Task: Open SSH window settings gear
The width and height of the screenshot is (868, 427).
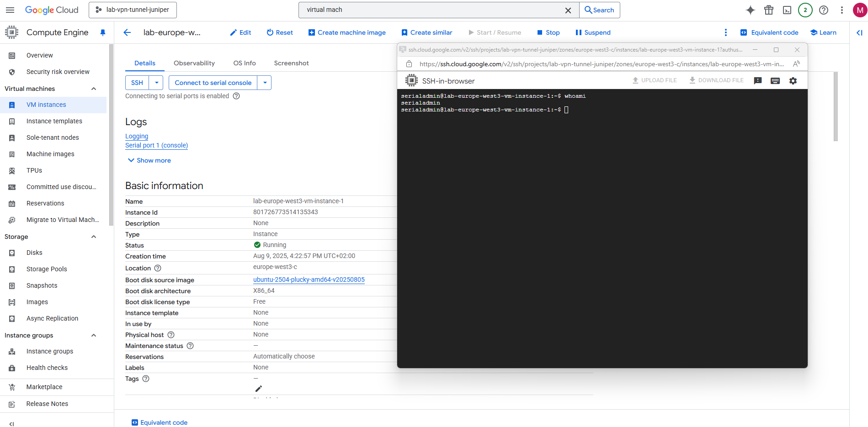Action: pos(793,81)
